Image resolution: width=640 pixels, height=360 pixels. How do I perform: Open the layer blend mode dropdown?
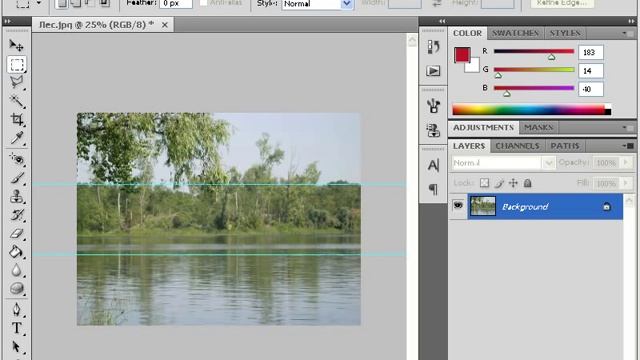coord(503,163)
